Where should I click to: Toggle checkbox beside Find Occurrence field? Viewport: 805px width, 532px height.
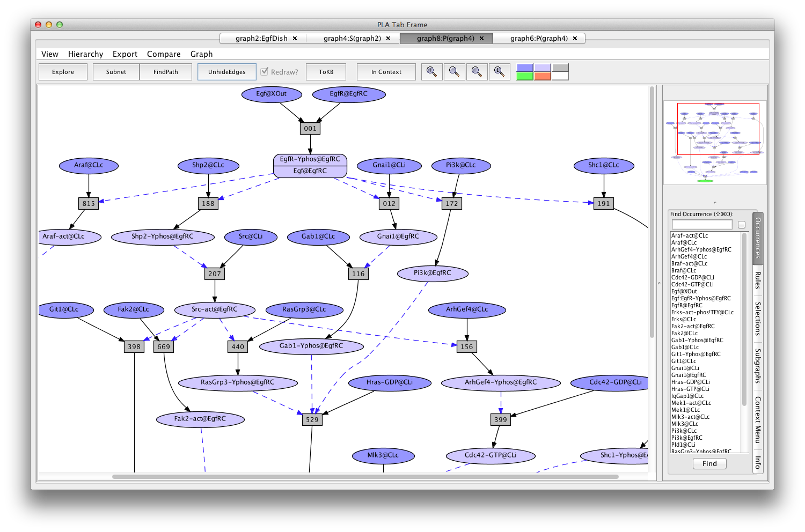[742, 225]
